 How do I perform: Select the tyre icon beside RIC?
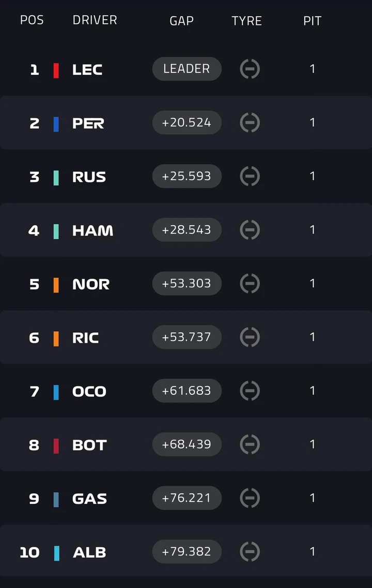click(x=250, y=337)
